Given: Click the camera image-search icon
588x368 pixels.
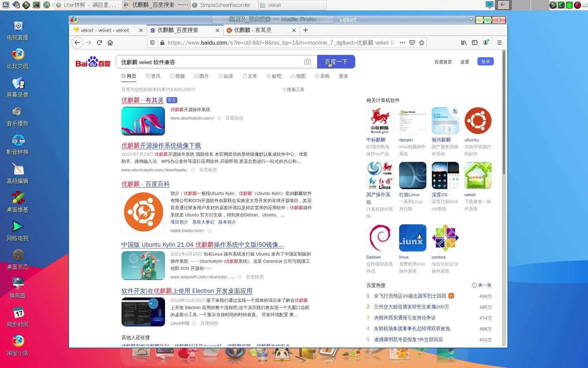Looking at the screenshot, I should tap(307, 62).
